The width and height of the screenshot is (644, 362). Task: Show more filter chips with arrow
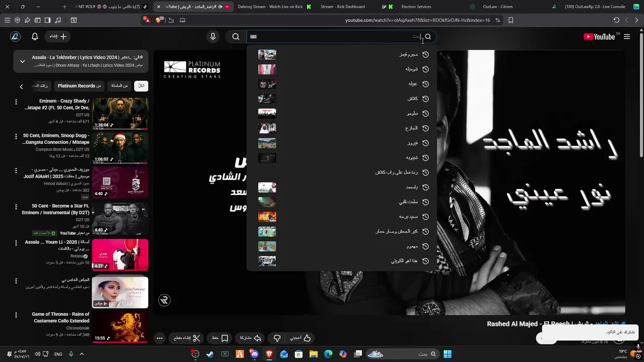pyautogui.click(x=21, y=86)
